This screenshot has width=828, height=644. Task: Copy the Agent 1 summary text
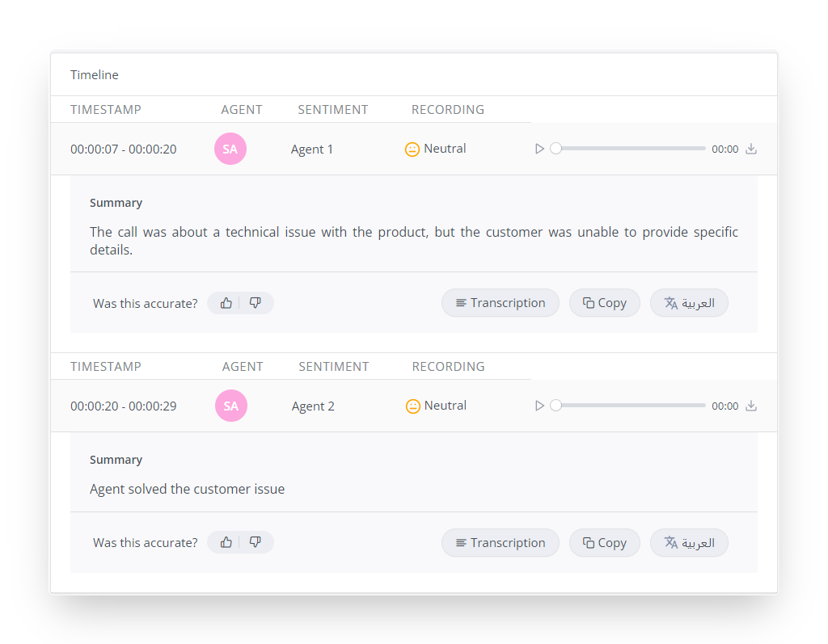(x=605, y=303)
